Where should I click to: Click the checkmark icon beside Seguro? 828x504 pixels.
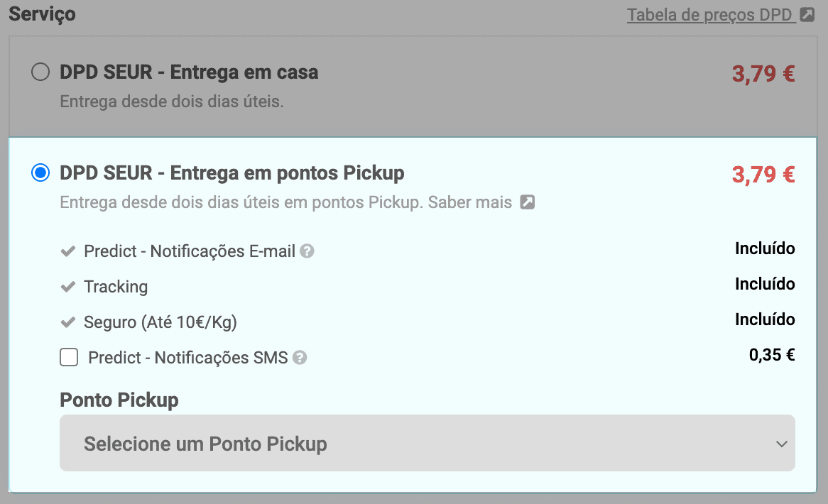68,322
